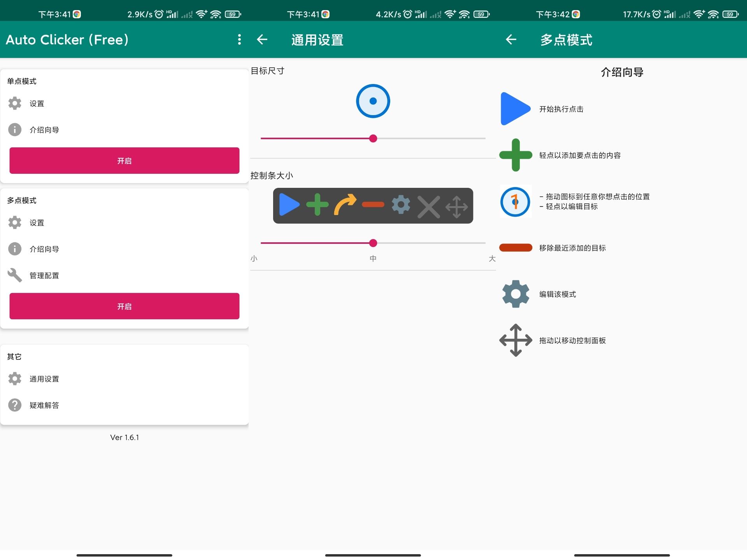Tap red bar icon 移除最近添加的目标
This screenshot has width=747, height=560.
(516, 248)
